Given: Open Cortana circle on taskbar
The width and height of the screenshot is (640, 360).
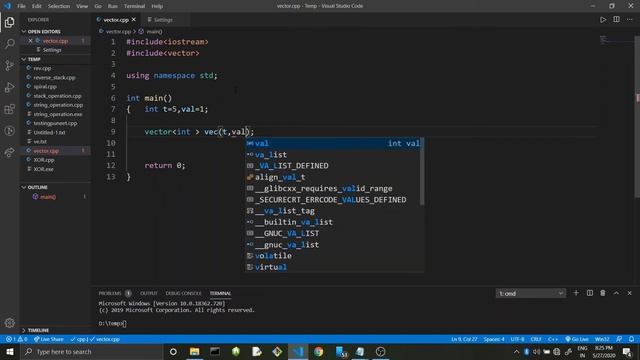Looking at the screenshot, I should pos(173,351).
